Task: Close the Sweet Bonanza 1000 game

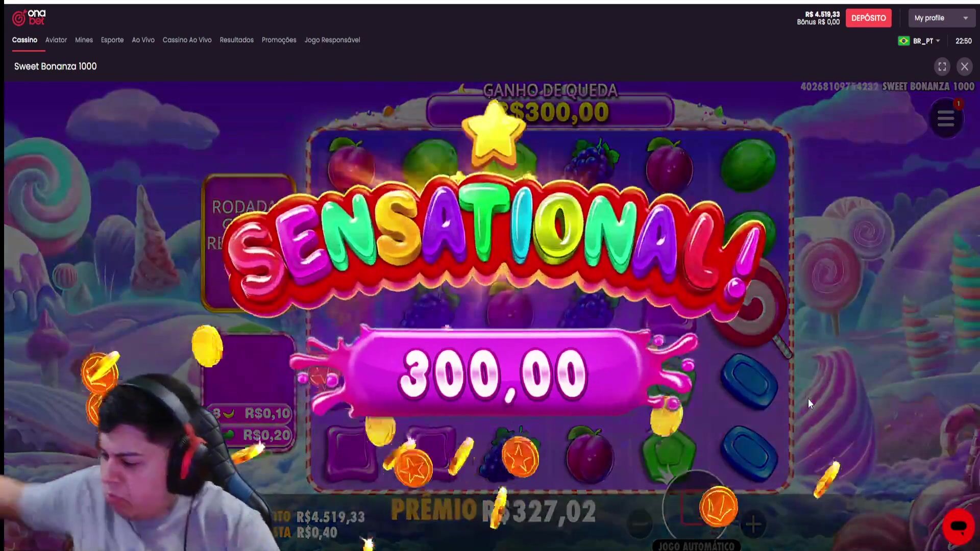Action: point(965,66)
